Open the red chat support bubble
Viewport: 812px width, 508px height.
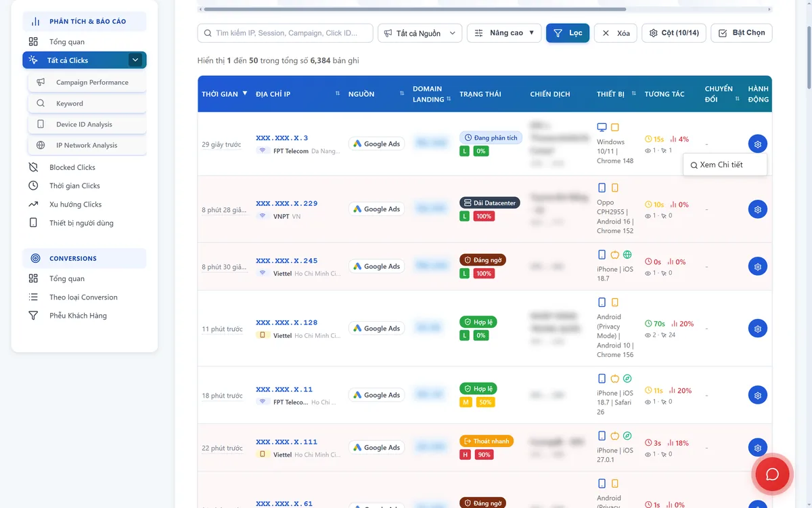772,474
